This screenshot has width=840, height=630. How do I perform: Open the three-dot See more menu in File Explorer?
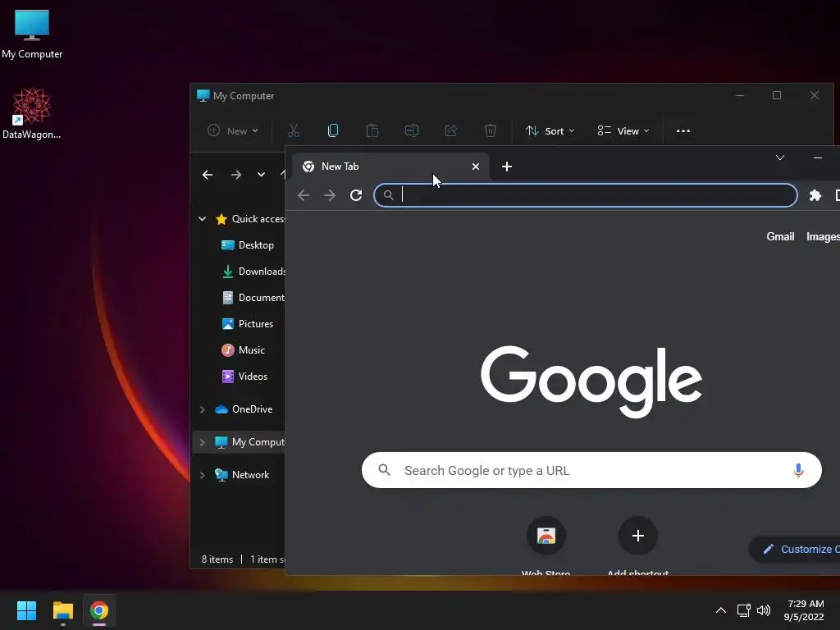(x=683, y=130)
